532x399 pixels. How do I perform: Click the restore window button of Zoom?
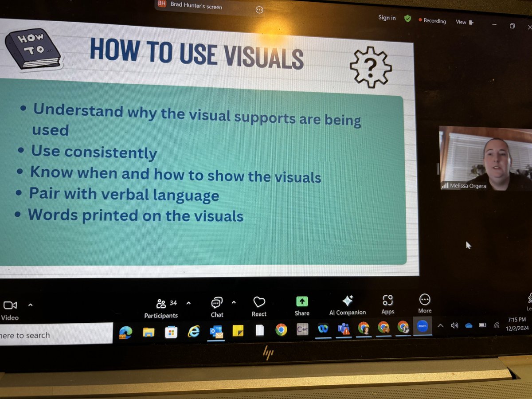[512, 26]
